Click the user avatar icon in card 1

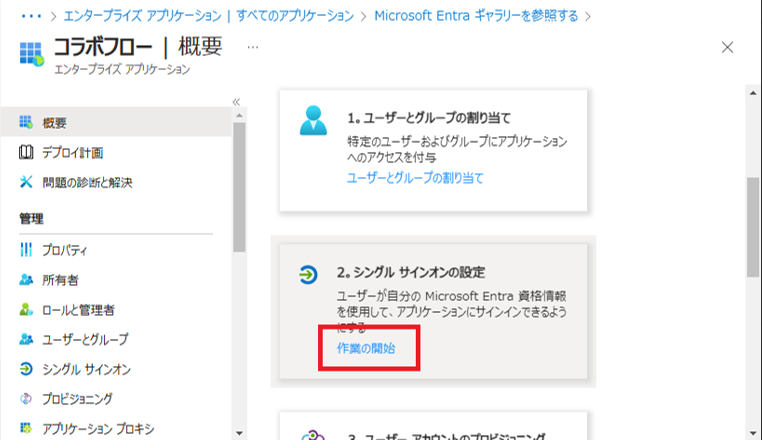point(313,120)
